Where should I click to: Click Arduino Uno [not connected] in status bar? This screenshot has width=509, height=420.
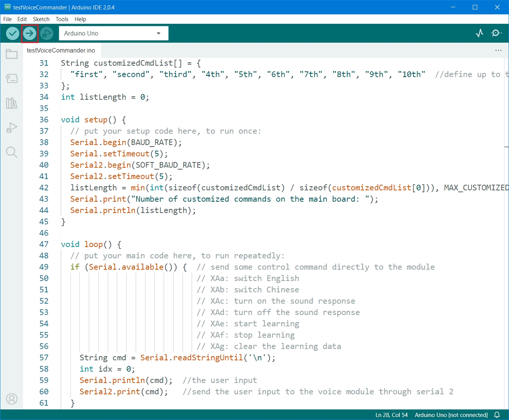tap(451, 415)
